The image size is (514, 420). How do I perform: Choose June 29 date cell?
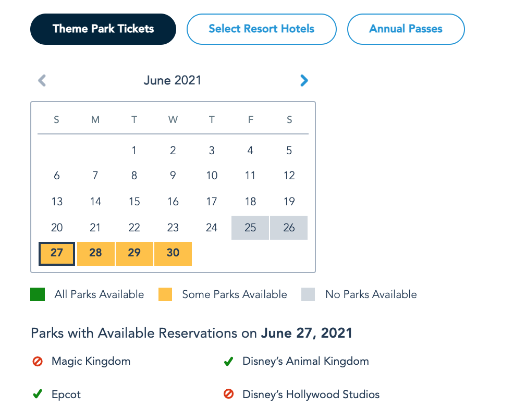[x=134, y=253]
